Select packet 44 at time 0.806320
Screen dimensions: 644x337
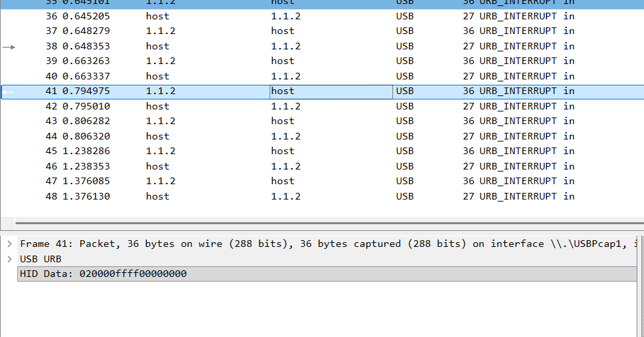(x=85, y=137)
